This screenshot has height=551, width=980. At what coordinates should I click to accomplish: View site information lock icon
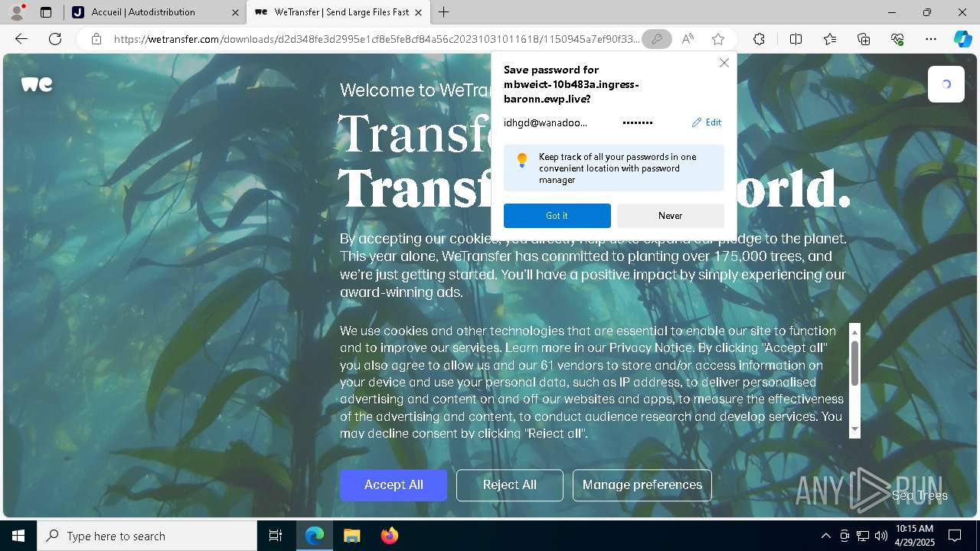[x=96, y=39]
